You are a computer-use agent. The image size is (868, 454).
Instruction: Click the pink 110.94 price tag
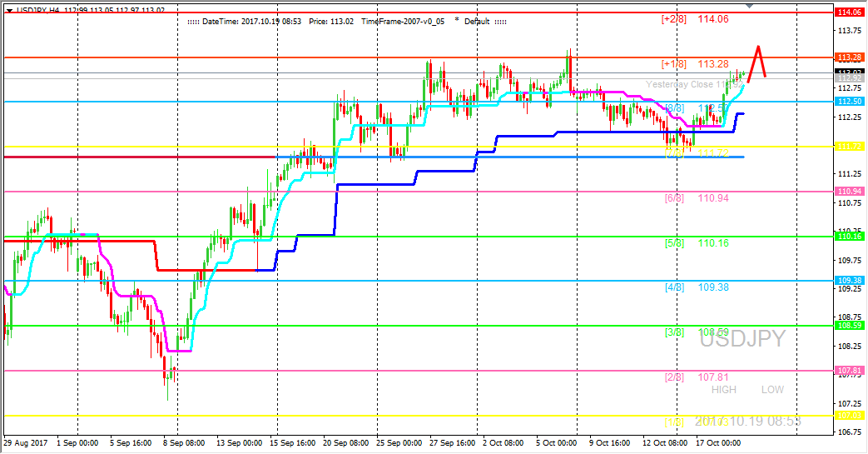click(849, 192)
